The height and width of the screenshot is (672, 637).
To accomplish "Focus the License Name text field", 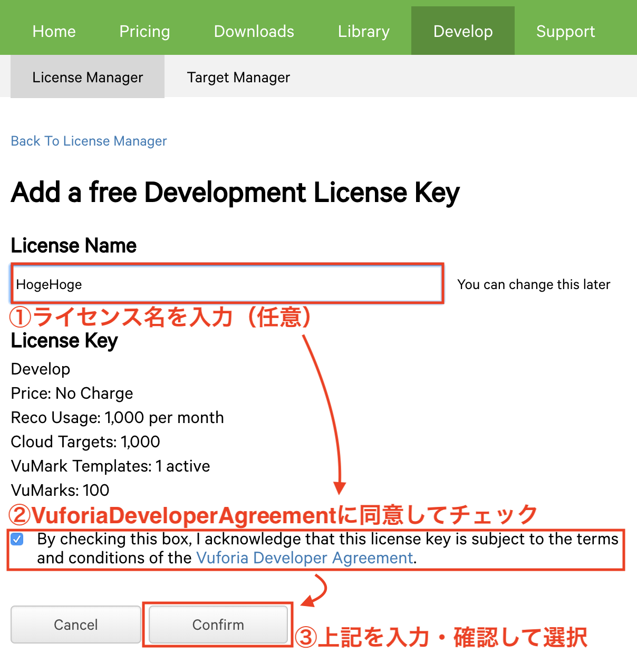I will pyautogui.click(x=227, y=284).
